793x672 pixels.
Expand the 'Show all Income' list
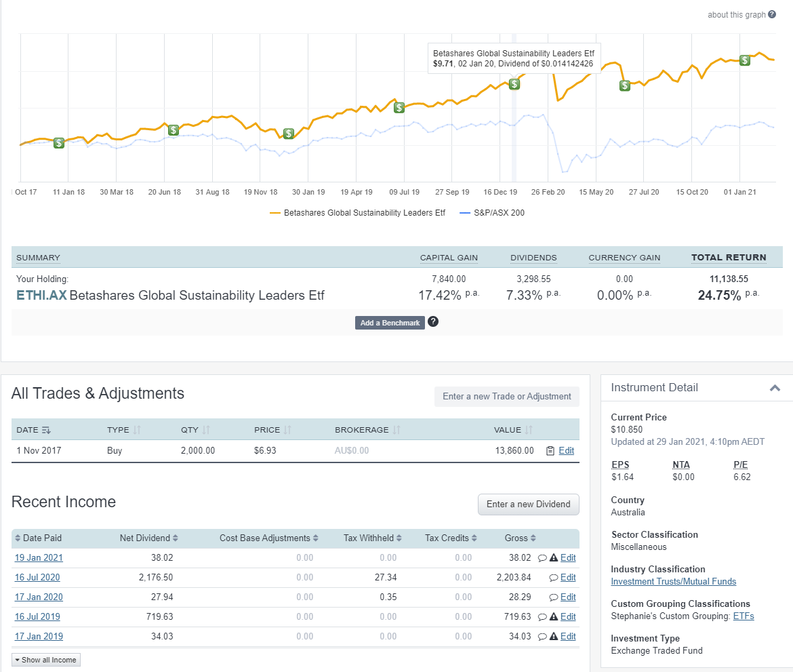[x=45, y=659]
